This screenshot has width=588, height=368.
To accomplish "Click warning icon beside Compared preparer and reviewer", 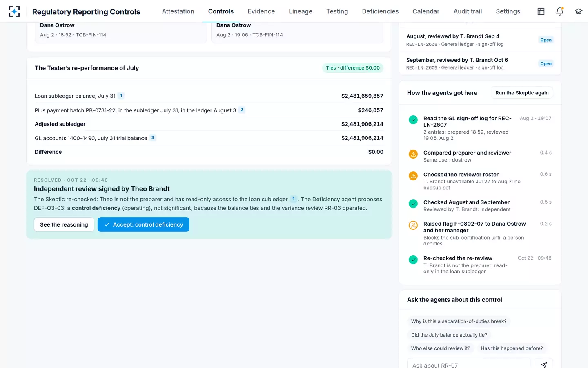I will (413, 154).
